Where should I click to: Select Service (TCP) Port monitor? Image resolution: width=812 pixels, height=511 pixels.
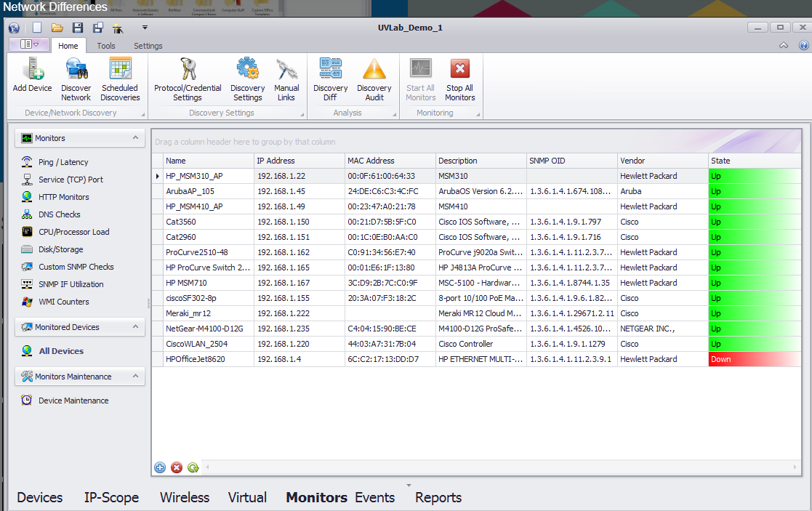click(x=71, y=180)
